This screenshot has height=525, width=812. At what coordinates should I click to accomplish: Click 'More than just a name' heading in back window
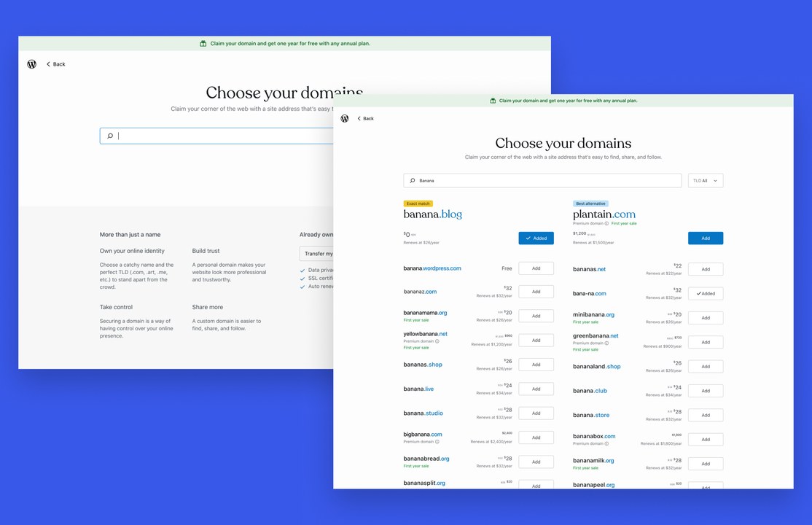130,235
